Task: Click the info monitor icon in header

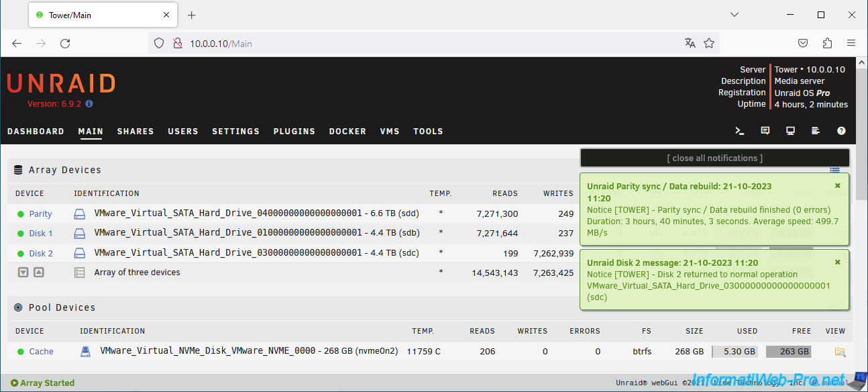Action: [x=791, y=131]
